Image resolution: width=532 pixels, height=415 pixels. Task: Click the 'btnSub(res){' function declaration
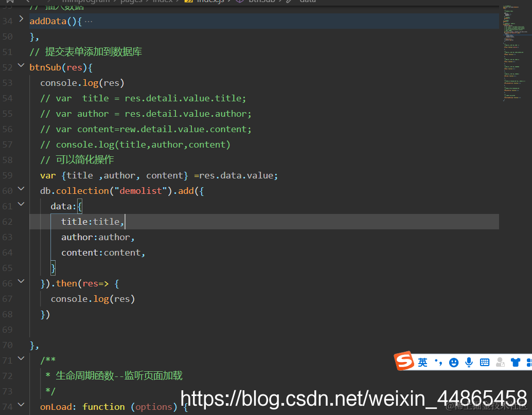61,67
